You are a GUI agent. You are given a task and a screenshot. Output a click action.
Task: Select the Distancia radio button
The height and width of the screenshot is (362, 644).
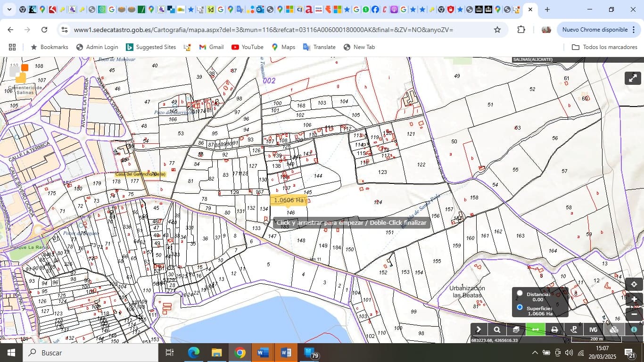tap(520, 293)
